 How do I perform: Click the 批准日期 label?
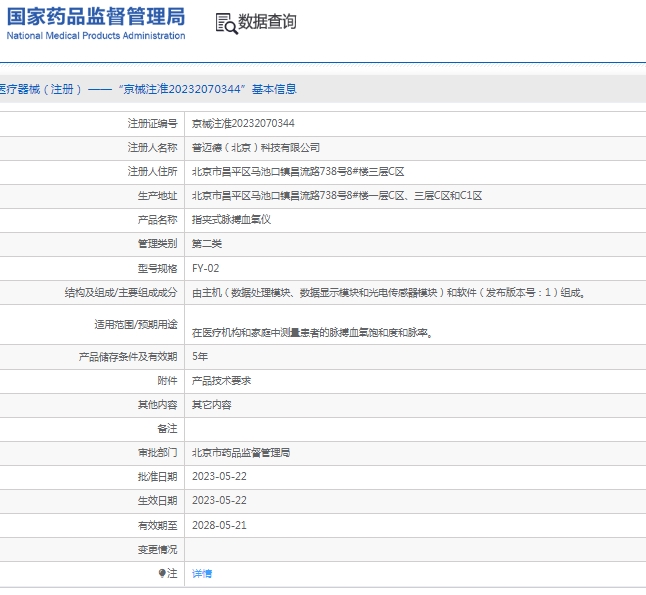(x=157, y=476)
